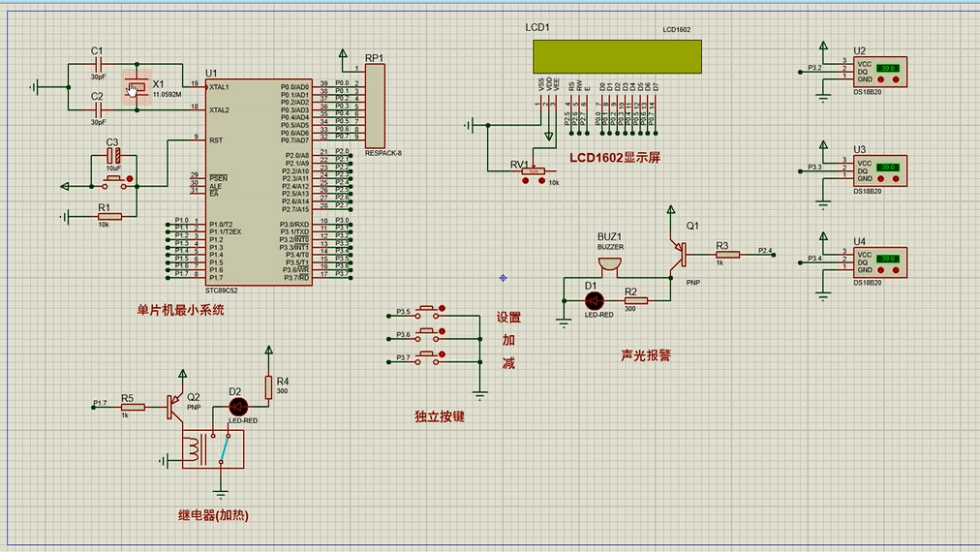Select the RV1 10k potentiometer

[527, 170]
